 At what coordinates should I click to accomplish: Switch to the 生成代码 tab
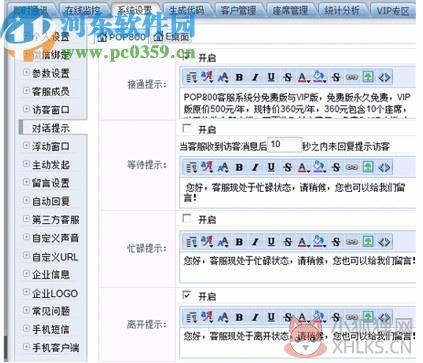click(186, 11)
